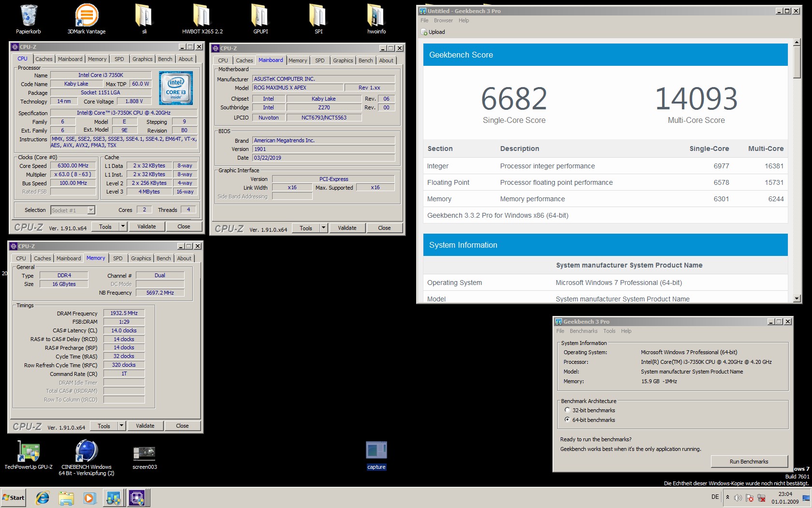This screenshot has width=812, height=508.
Task: Click Run Benchmarks button
Action: pos(749,462)
